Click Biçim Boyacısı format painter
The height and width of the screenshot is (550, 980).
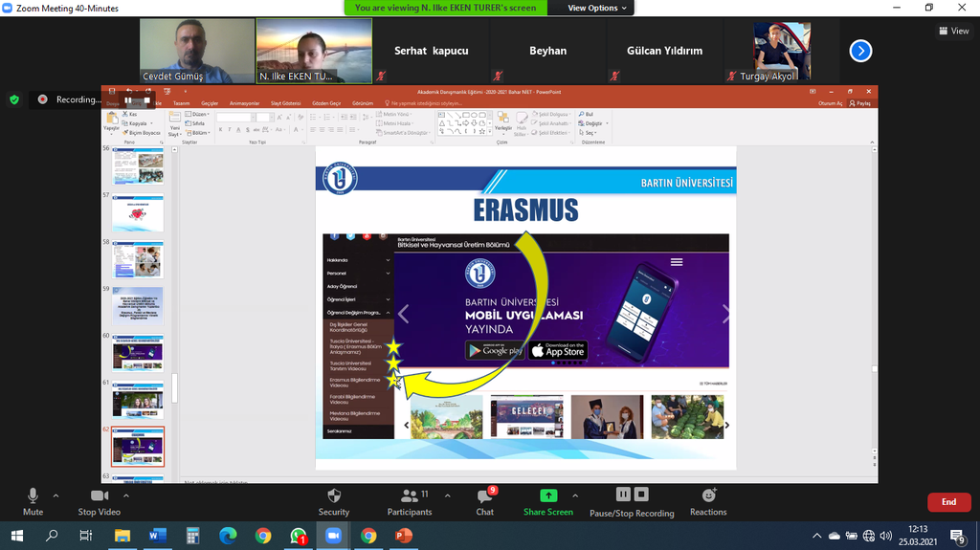pos(142,133)
